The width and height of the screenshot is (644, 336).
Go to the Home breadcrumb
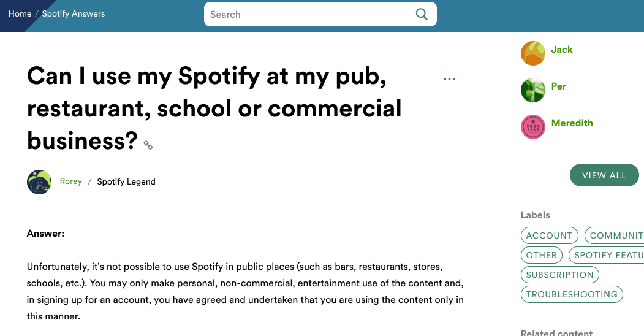(20, 13)
